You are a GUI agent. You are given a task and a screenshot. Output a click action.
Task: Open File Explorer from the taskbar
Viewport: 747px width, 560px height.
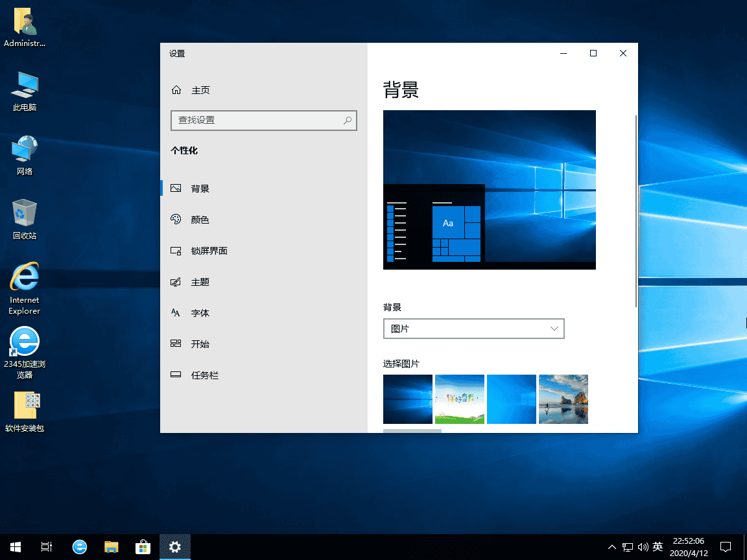click(111, 546)
